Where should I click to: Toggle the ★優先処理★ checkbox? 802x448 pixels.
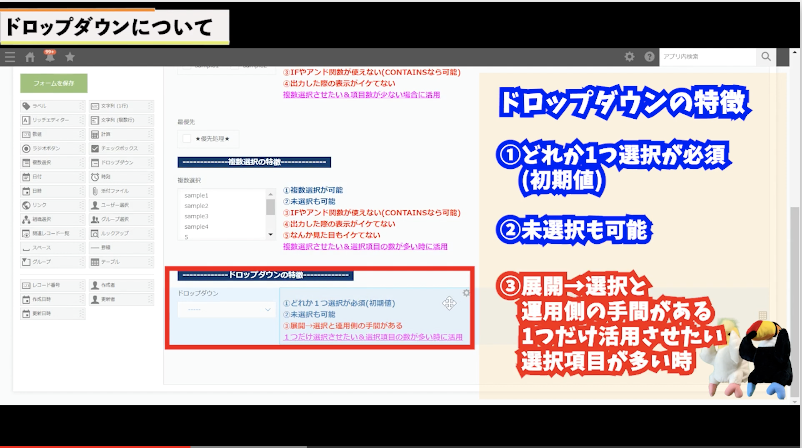[x=188, y=137]
